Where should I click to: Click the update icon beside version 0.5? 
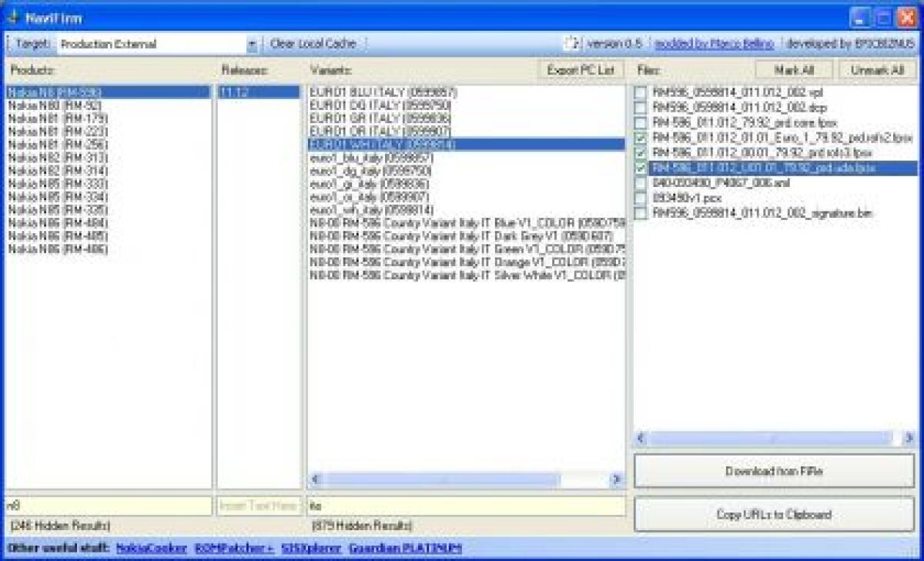(571, 44)
